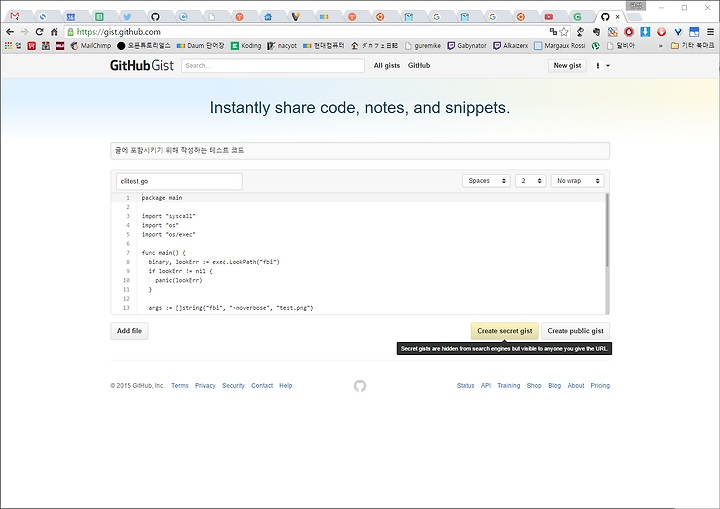The height and width of the screenshot is (509, 720).
Task: Open the API footer link
Action: pyautogui.click(x=486, y=385)
